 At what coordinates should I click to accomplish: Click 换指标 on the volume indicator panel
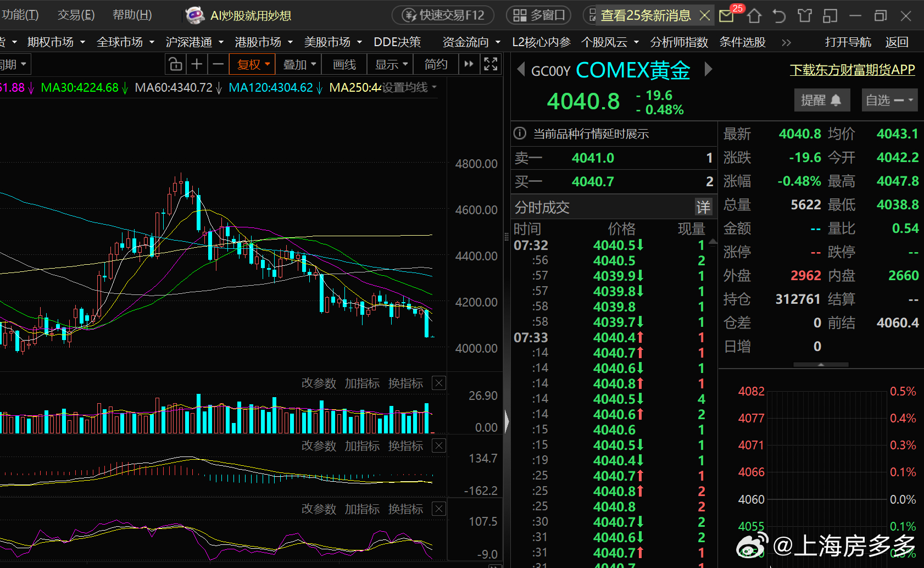pos(405,383)
